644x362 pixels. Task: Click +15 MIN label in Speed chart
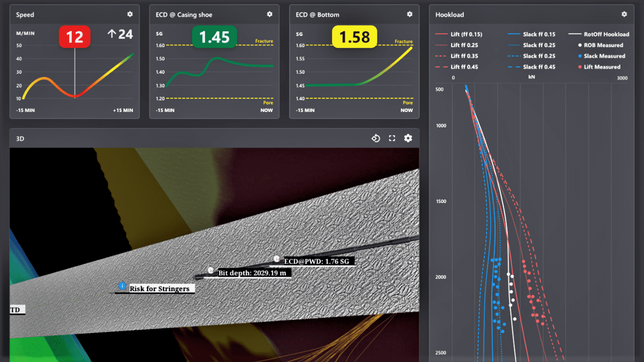click(123, 111)
